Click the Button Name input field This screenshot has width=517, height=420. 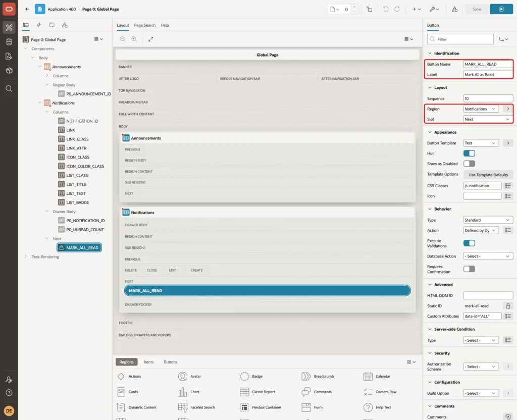tap(488, 64)
